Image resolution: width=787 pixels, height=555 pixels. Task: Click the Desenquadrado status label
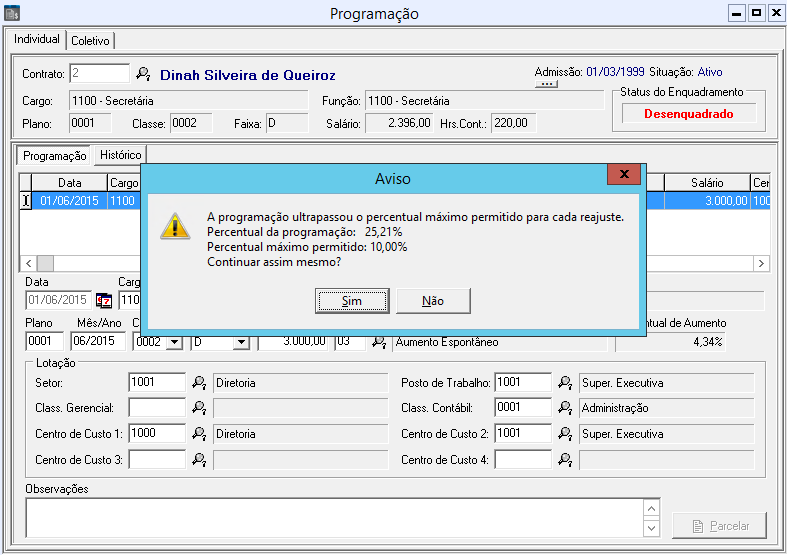tap(689, 114)
